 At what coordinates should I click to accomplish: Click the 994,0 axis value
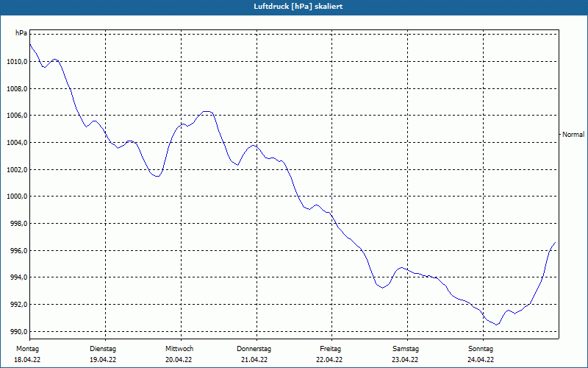pos(19,277)
